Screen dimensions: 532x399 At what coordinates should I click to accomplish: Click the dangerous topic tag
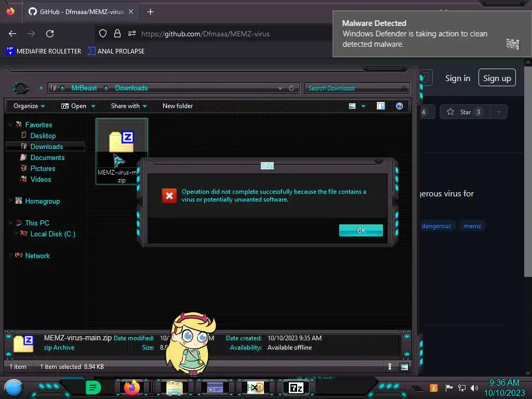coord(436,226)
